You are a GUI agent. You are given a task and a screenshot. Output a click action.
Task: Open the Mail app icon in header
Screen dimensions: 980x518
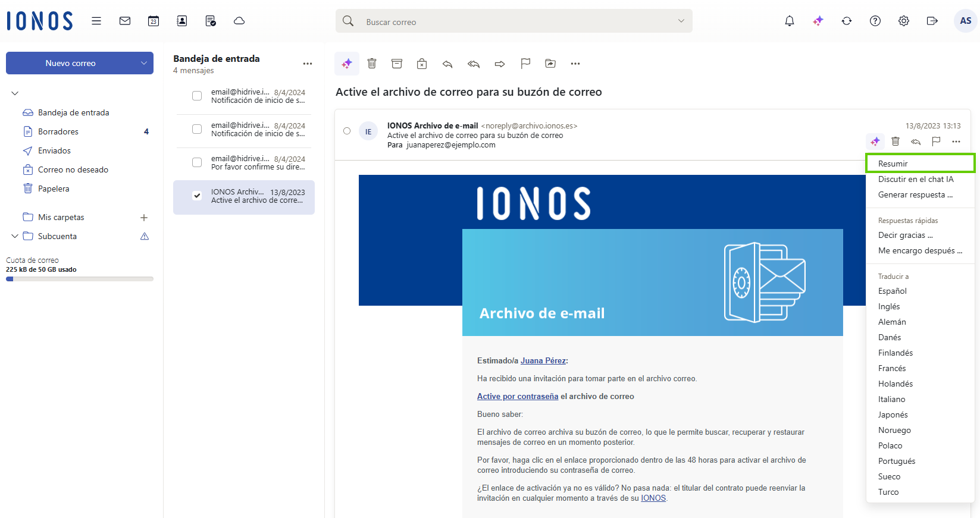[x=125, y=21]
